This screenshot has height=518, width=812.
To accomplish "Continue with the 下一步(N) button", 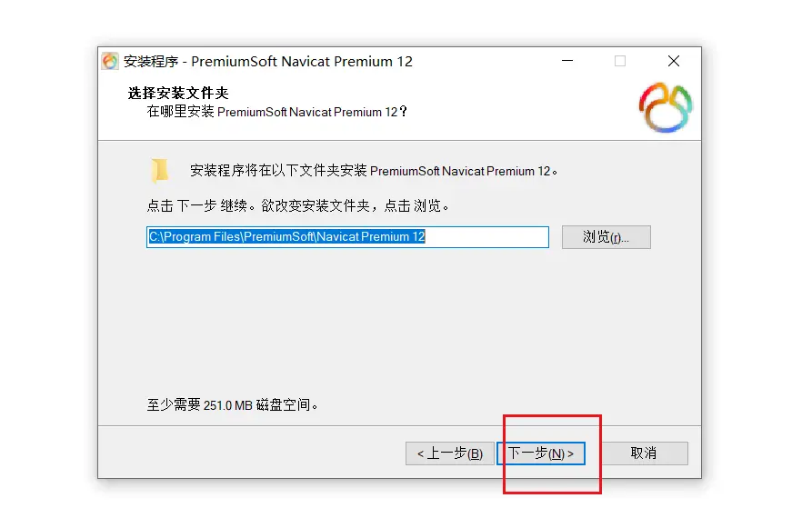I will click(541, 453).
